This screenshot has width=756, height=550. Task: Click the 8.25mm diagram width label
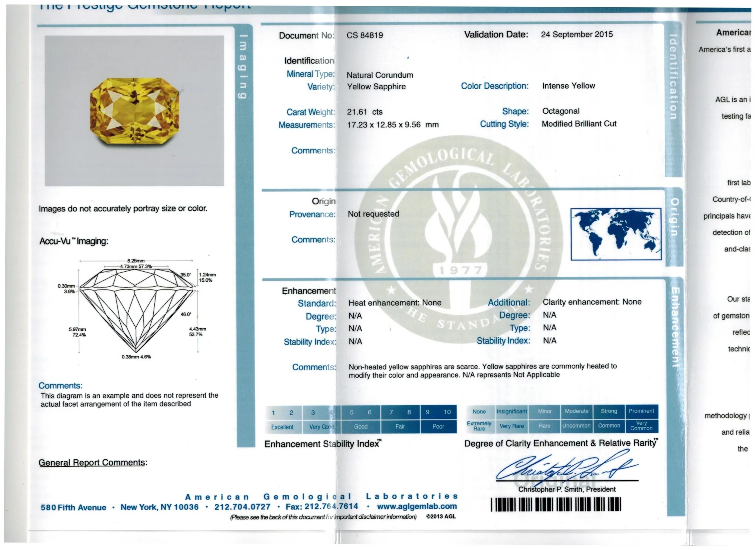pyautogui.click(x=136, y=261)
